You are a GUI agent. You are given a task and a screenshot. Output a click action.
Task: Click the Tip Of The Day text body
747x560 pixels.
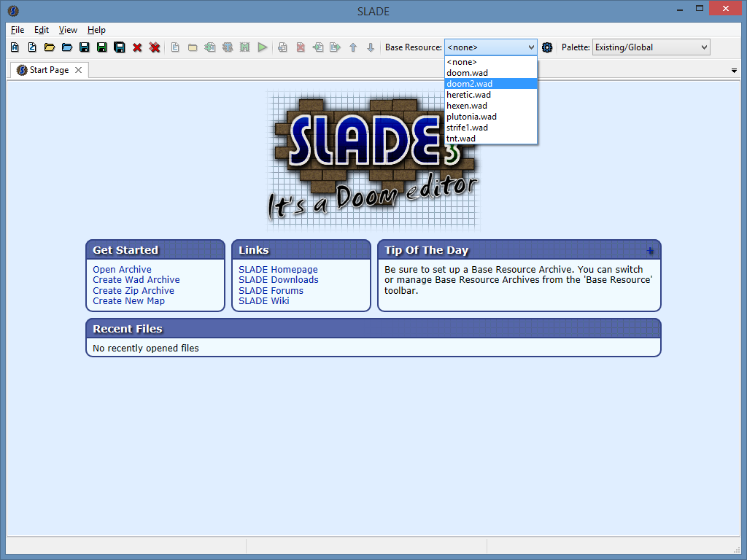tap(519, 280)
